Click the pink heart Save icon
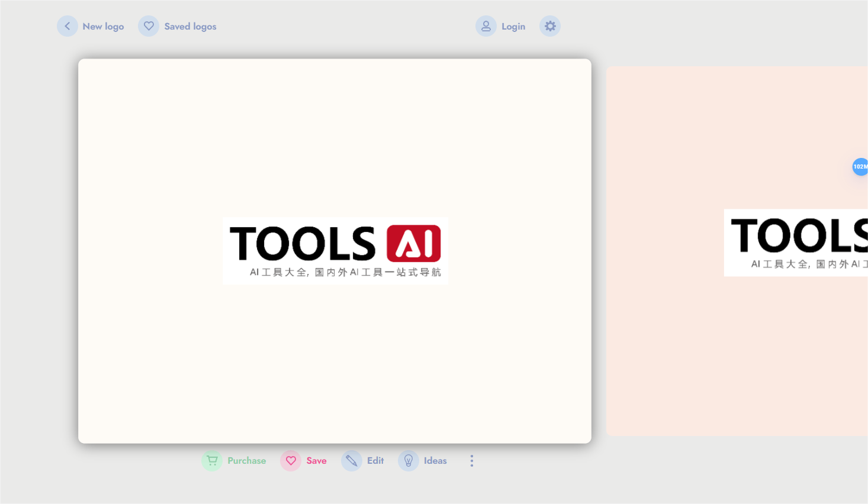The image size is (868, 504). point(291,461)
